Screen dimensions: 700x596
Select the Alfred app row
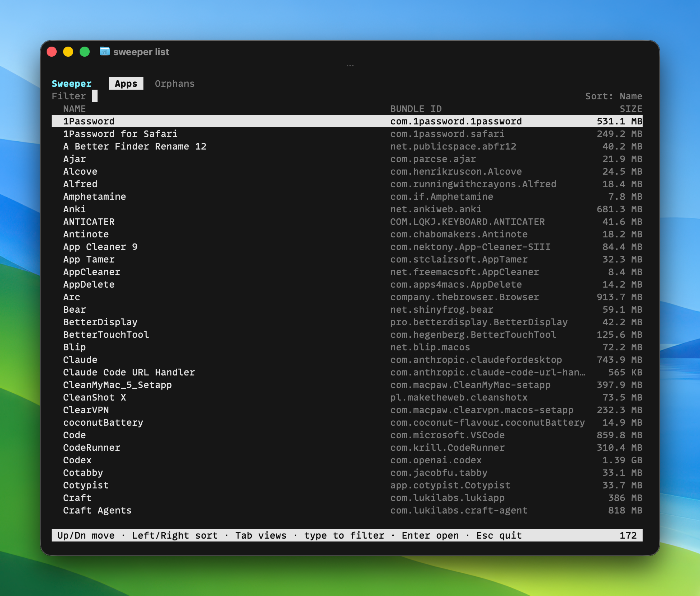pos(347,184)
